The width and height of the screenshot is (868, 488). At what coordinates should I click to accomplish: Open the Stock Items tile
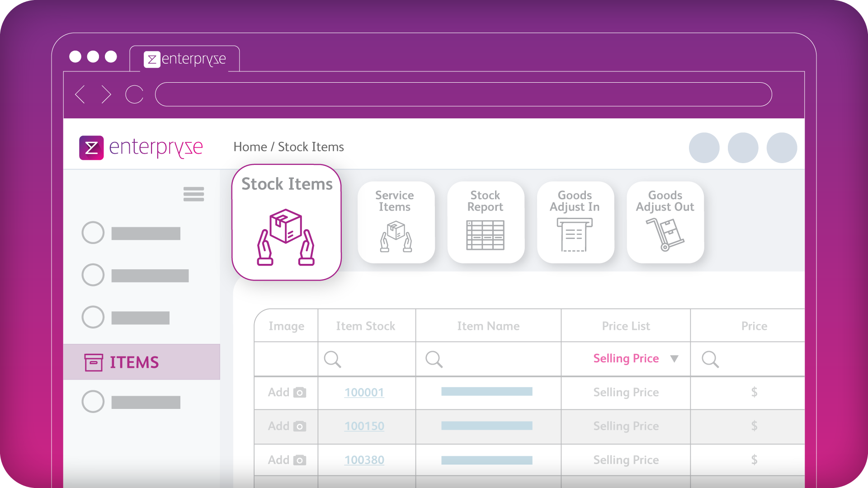point(287,222)
